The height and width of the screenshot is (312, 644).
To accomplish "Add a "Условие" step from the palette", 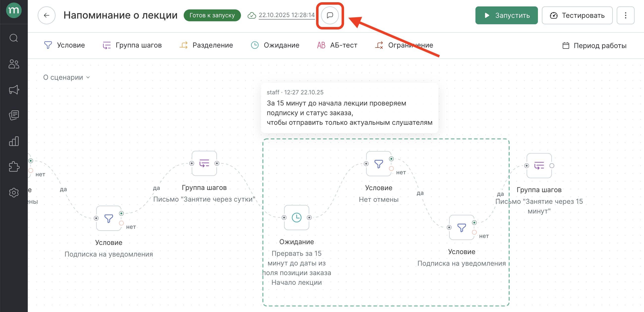I will coord(70,45).
